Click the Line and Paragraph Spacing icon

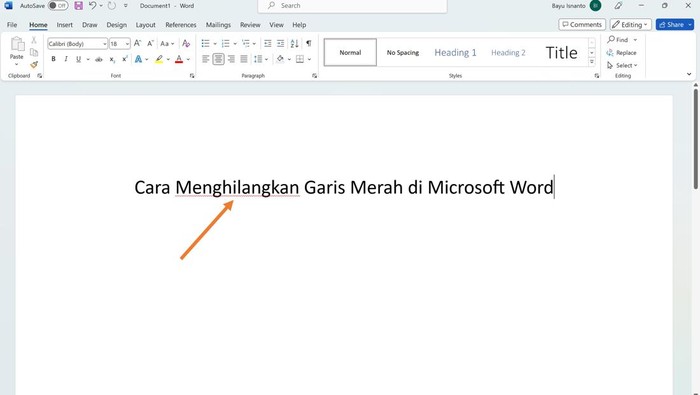point(258,59)
